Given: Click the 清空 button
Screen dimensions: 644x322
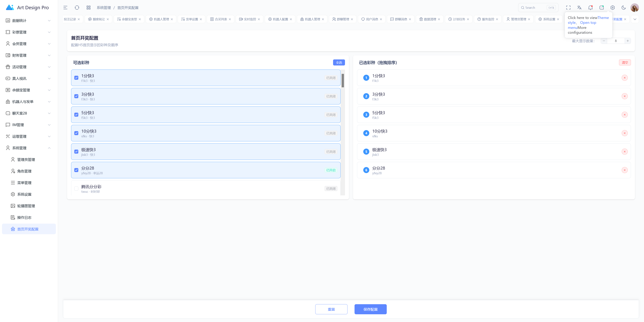Looking at the screenshot, I should click(x=625, y=63).
